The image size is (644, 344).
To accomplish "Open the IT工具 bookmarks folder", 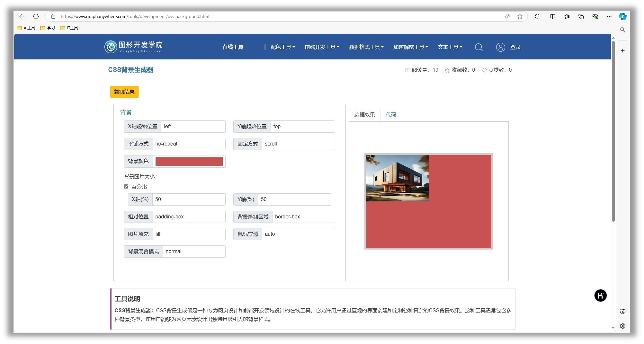I will tap(69, 28).
